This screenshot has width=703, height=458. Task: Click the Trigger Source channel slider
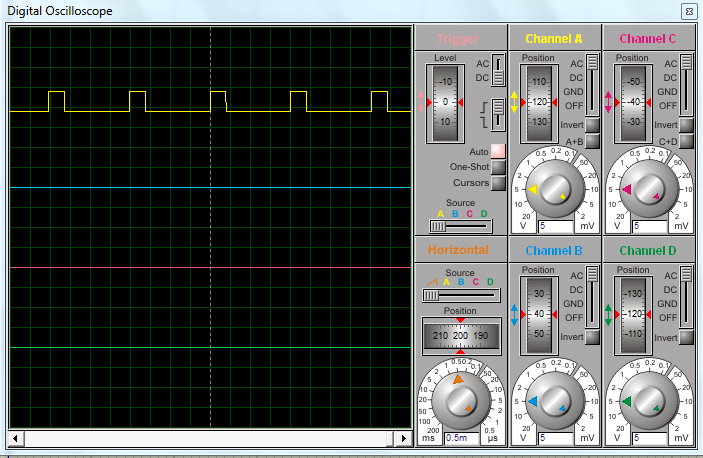(460, 226)
